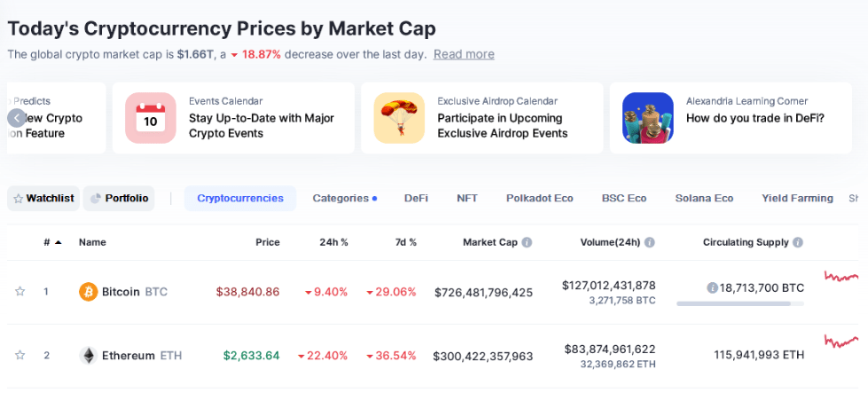Click Bitcoin circulating supply progress bar
The image size is (868, 393).
tap(739, 303)
